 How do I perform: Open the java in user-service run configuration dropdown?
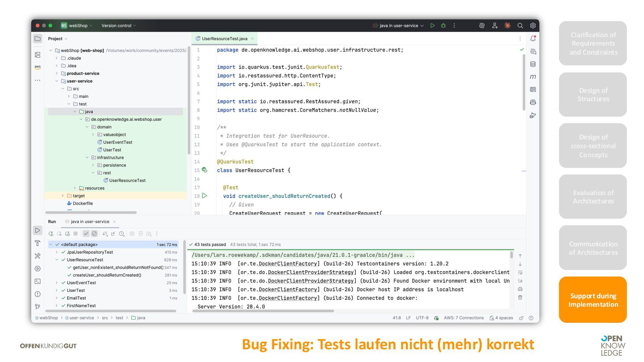click(398, 25)
